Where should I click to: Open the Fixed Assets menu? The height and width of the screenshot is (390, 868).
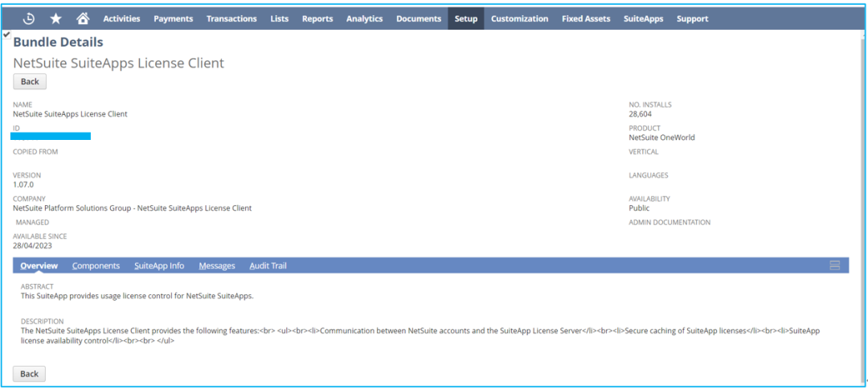(x=586, y=18)
